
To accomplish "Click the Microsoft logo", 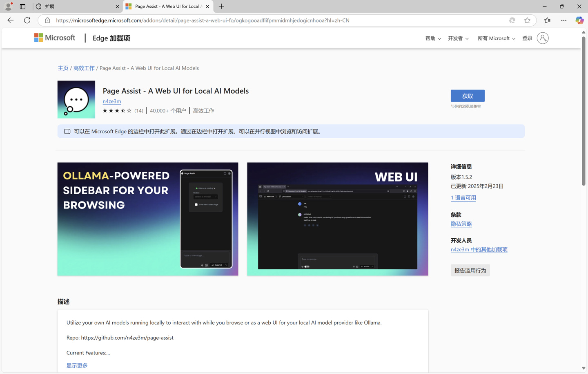I will click(x=55, y=38).
